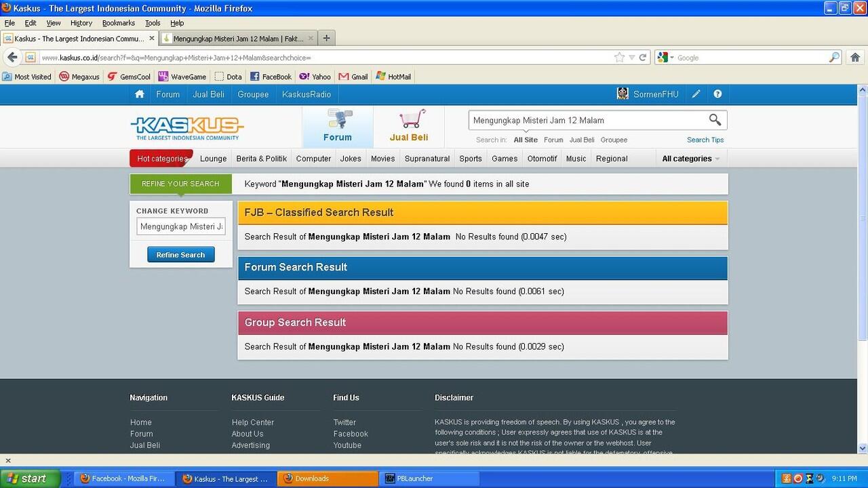This screenshot has width=868, height=488.
Task: Search in All Site option
Action: click(526, 140)
